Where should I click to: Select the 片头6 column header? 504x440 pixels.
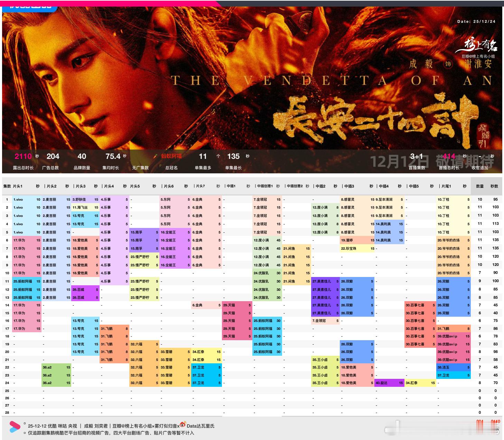click(x=169, y=186)
